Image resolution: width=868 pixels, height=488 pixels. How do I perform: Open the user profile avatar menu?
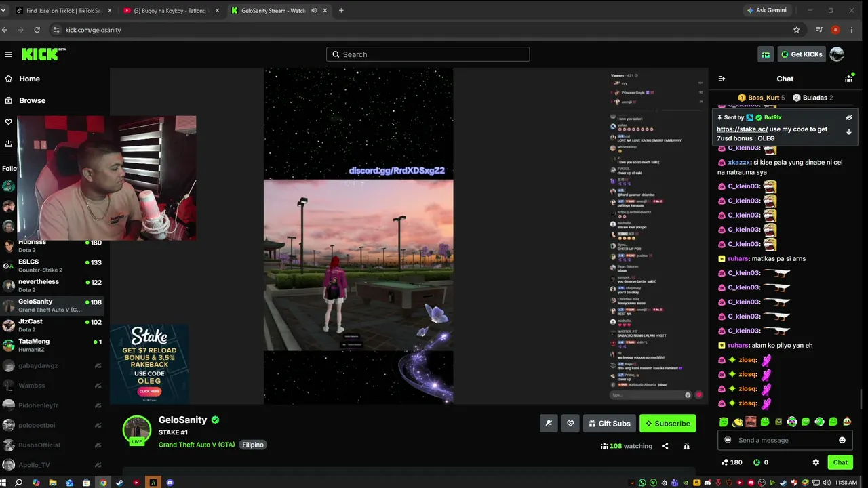(837, 54)
